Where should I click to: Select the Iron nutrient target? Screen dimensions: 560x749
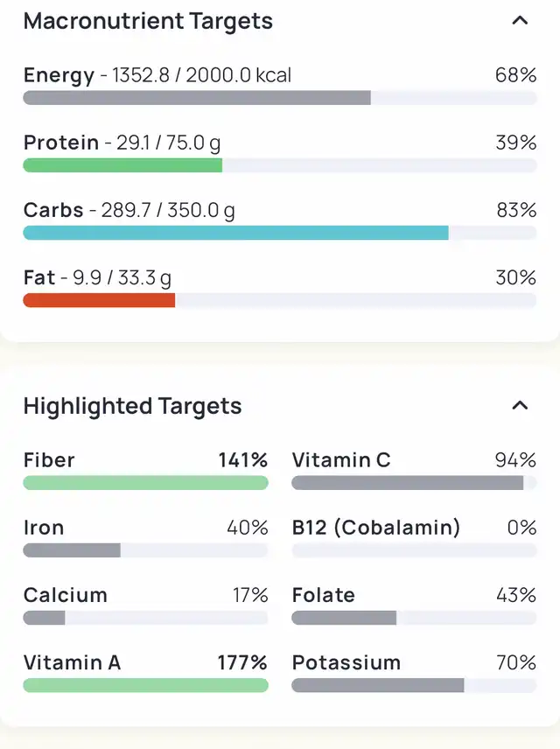click(x=44, y=528)
